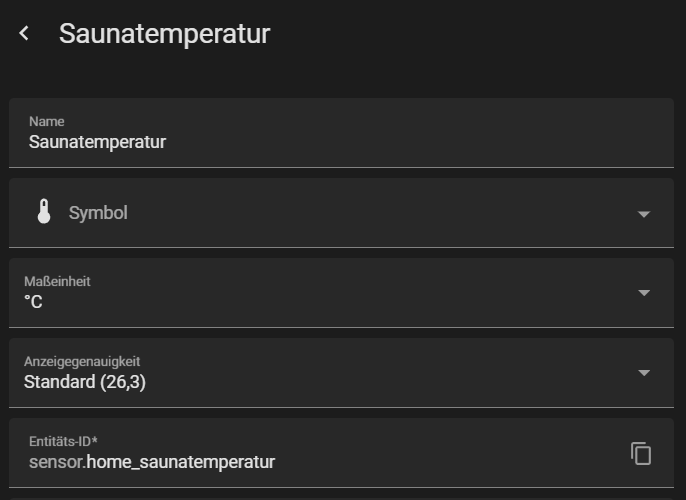This screenshot has height=500, width=686.
Task: Open the Maßeinheit dropdown arrow
Action: click(x=644, y=293)
